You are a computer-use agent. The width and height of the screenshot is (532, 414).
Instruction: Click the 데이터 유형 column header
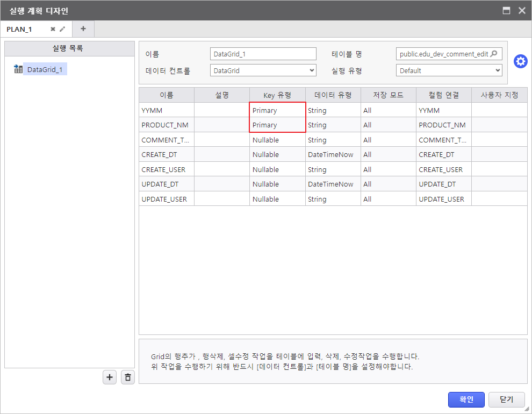[x=333, y=95]
